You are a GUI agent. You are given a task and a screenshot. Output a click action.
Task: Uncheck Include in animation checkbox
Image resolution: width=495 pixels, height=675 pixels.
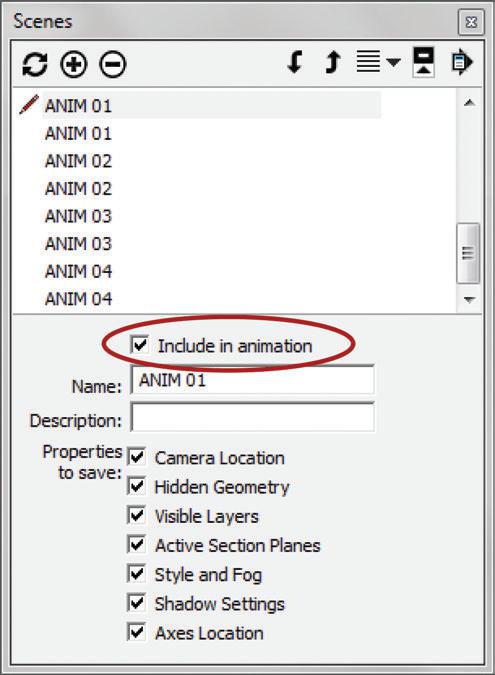click(x=139, y=345)
